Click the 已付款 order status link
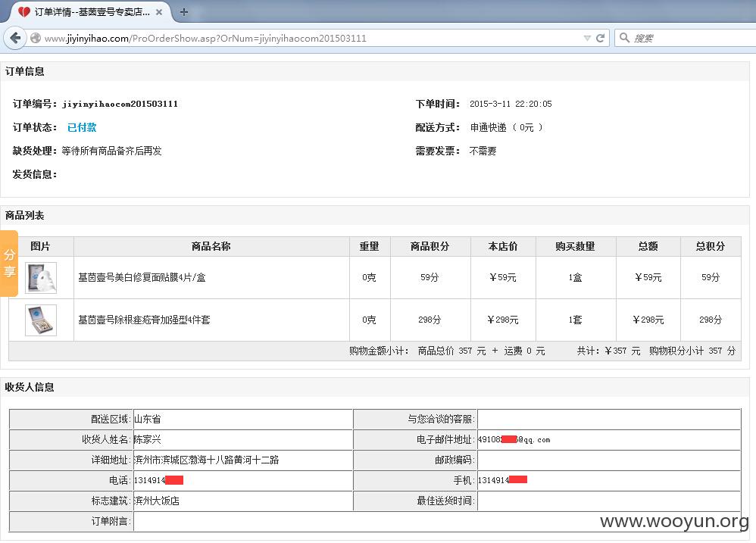This screenshot has width=756, height=543. tap(82, 127)
